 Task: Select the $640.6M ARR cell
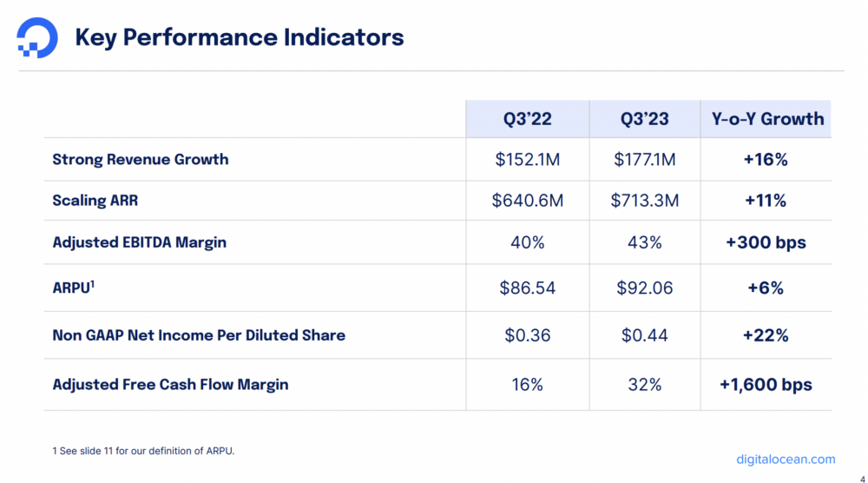pyautogui.click(x=527, y=201)
